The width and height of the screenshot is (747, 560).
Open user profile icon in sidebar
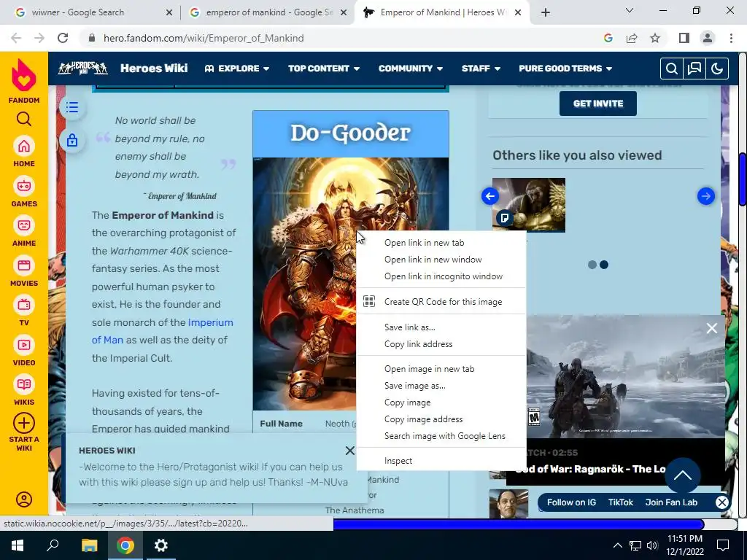pos(24,499)
